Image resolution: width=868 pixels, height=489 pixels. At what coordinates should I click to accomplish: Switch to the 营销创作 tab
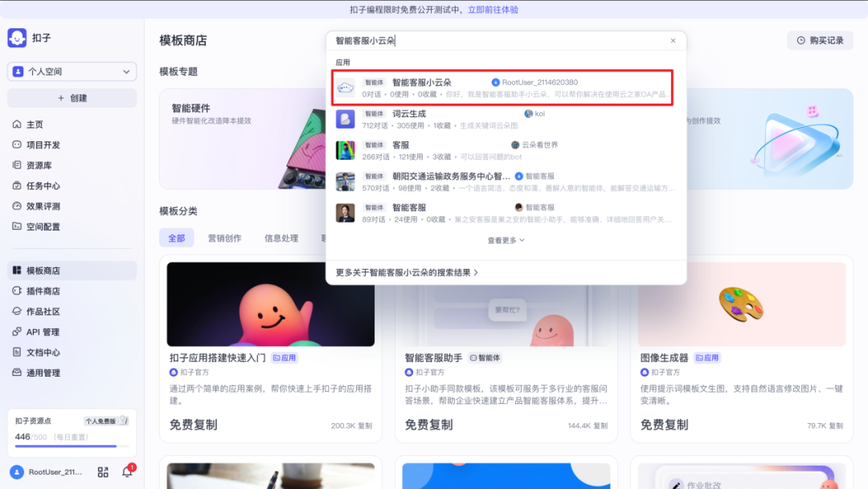coord(224,238)
